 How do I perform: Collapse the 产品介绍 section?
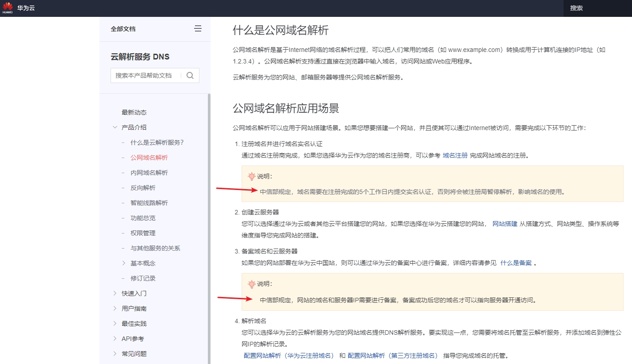115,127
